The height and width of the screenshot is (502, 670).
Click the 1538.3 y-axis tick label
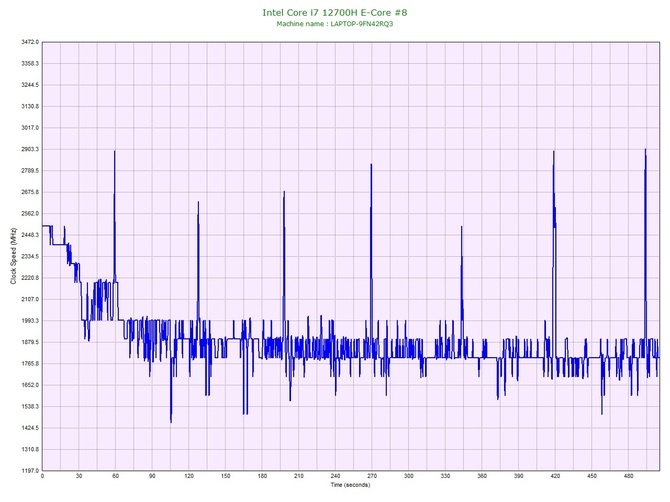click(30, 406)
